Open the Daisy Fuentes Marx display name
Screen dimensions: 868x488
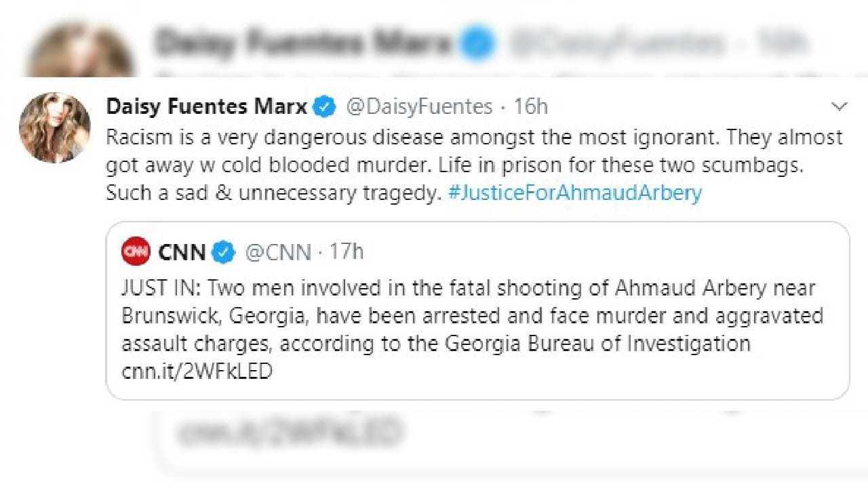tap(207, 106)
